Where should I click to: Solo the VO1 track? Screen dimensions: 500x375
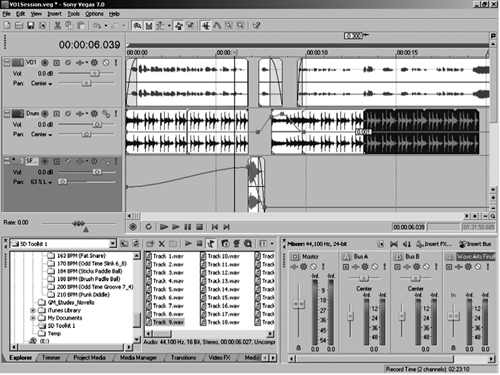coord(116,63)
